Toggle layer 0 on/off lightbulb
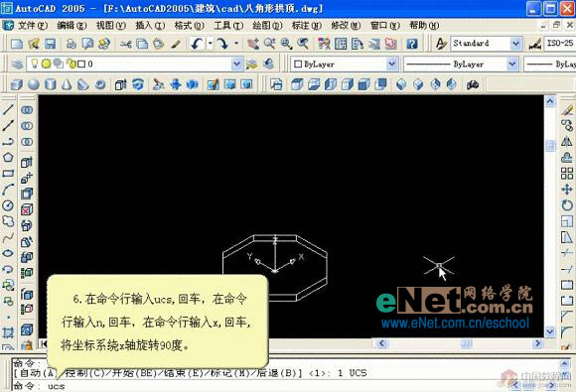The height and width of the screenshot is (392, 576). pyautogui.click(x=34, y=64)
